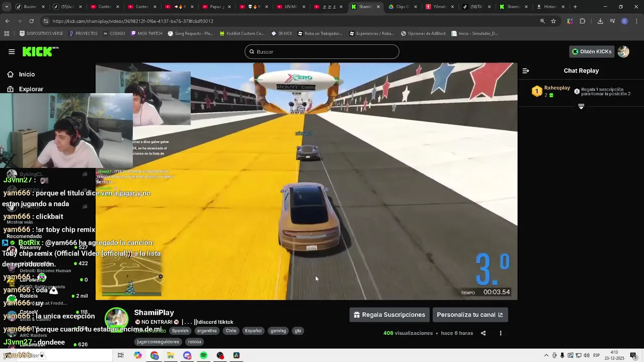Open ShamiiPlay channel name link
644x362 pixels.
tap(154, 313)
